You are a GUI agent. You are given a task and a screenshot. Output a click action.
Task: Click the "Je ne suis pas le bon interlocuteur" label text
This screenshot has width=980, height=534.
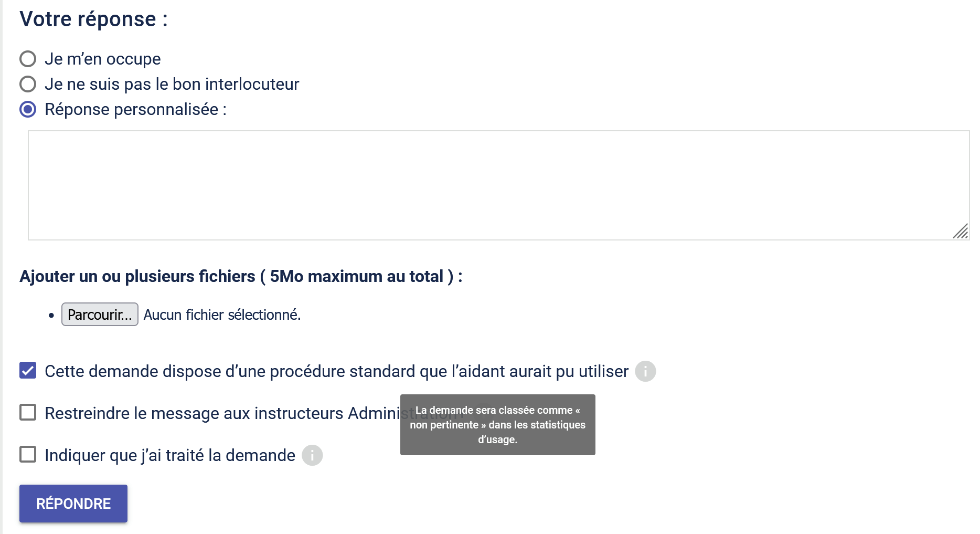click(x=172, y=84)
